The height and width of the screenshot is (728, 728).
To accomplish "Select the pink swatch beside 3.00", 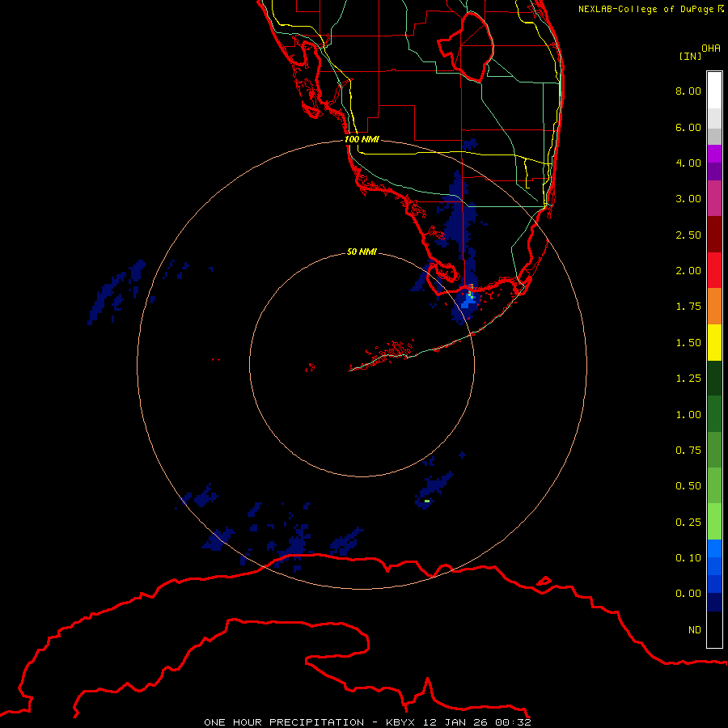I will click(x=714, y=199).
